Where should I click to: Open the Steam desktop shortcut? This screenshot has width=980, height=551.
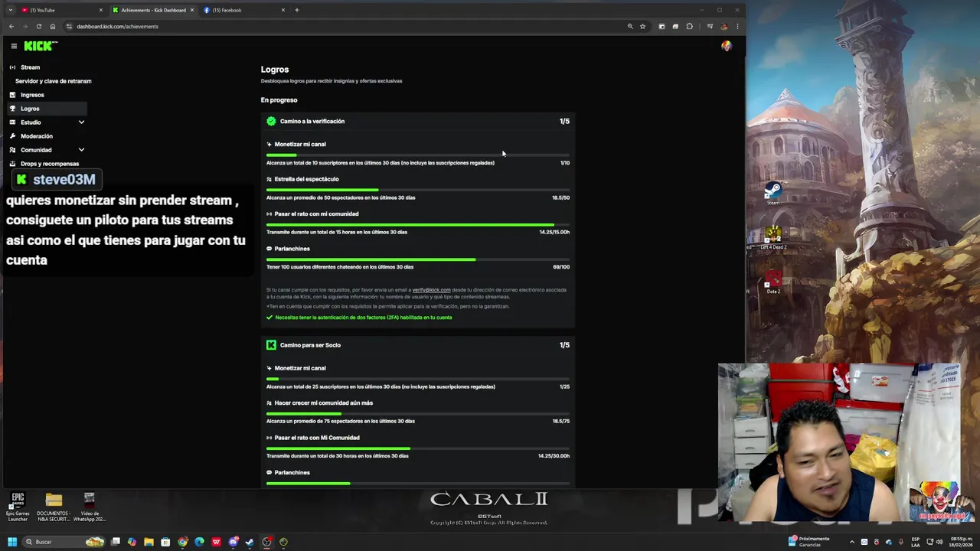[x=773, y=193]
